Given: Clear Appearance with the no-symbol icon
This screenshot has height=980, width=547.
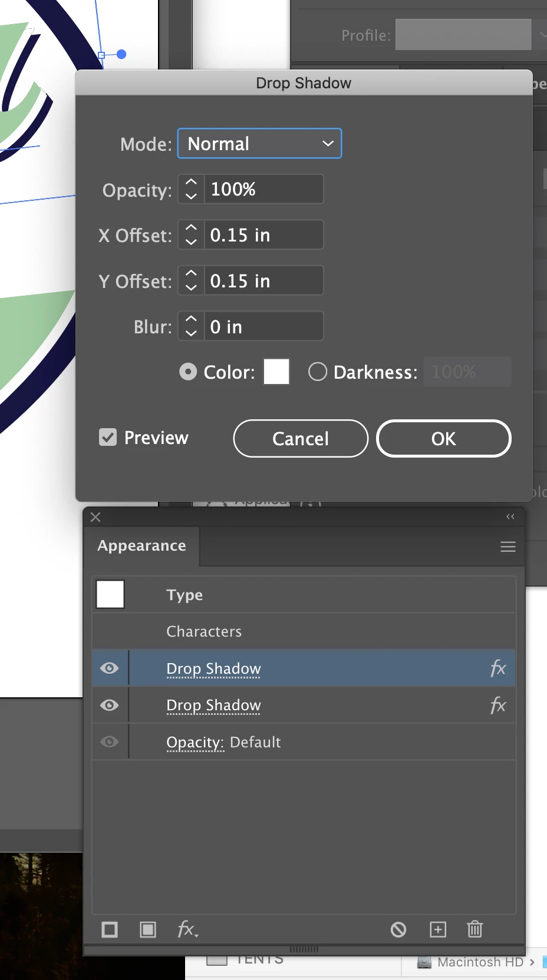Looking at the screenshot, I should [398, 929].
